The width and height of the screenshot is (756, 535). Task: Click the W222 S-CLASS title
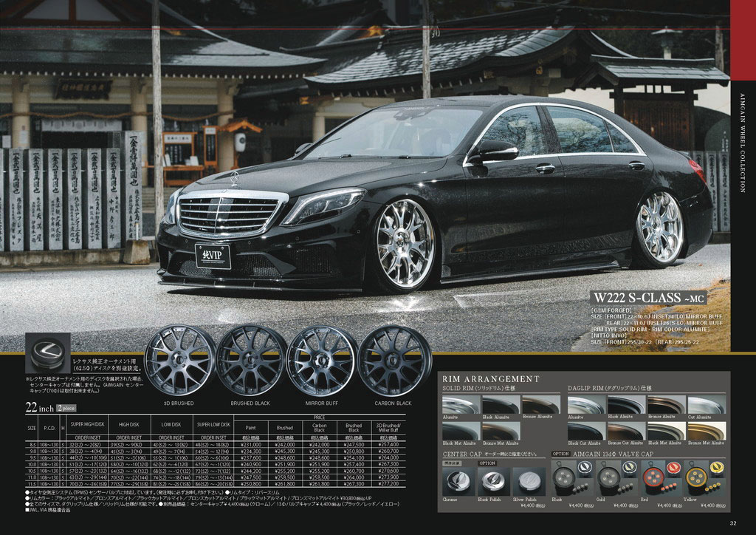(x=648, y=298)
